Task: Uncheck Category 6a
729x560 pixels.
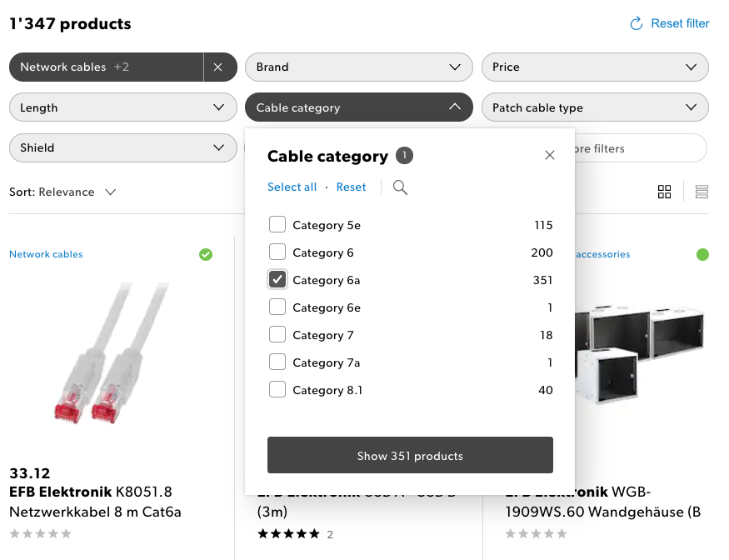Action: (277, 279)
